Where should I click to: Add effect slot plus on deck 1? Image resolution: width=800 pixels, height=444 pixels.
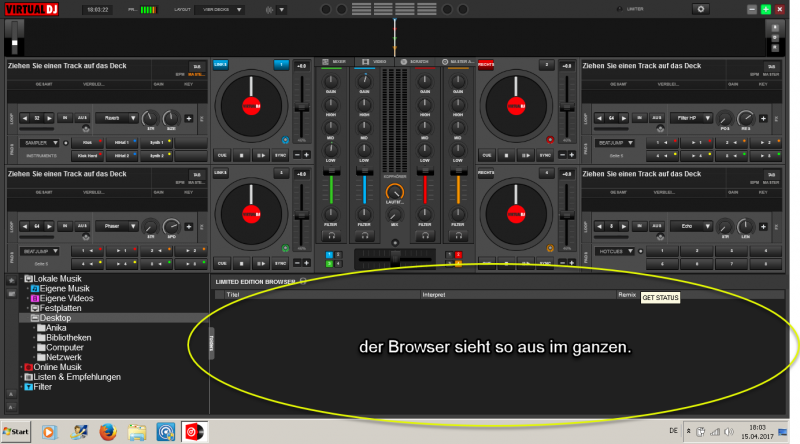pyautogui.click(x=189, y=118)
